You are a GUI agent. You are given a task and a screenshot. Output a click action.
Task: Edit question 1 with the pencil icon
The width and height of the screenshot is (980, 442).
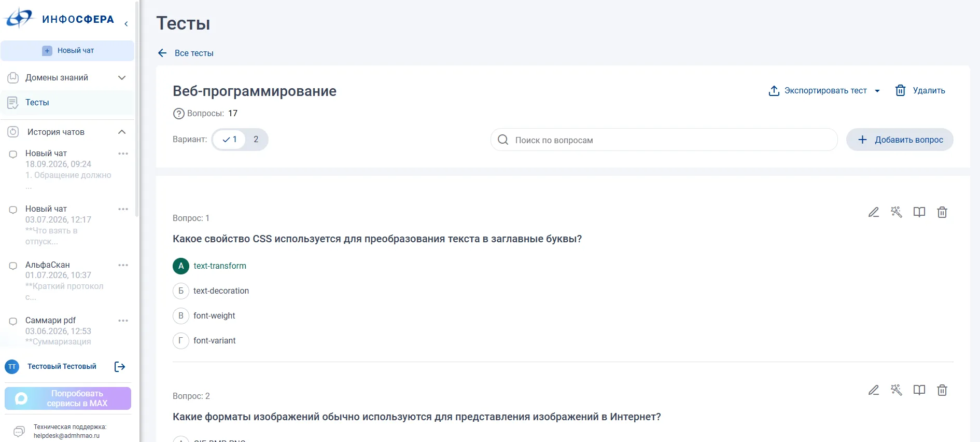pos(874,212)
